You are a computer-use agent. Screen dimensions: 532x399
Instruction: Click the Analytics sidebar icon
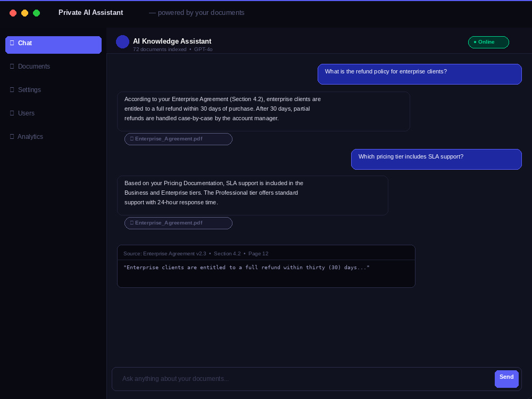[12, 136]
